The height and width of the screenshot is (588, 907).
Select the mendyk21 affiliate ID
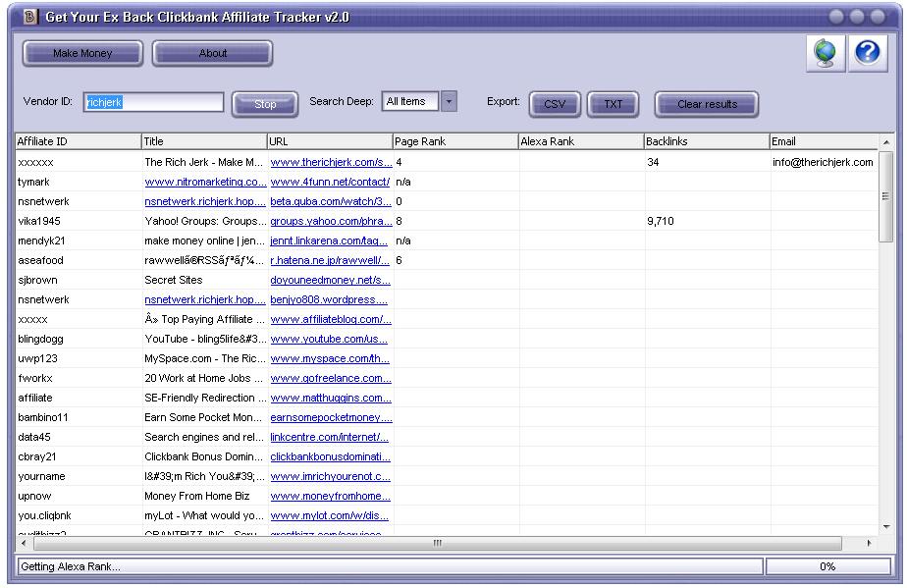click(41, 241)
